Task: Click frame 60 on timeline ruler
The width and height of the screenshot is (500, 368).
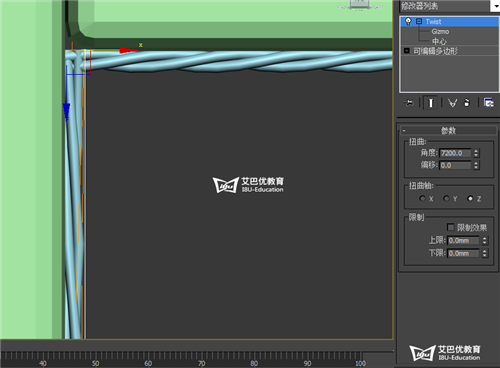Action: click(148, 363)
